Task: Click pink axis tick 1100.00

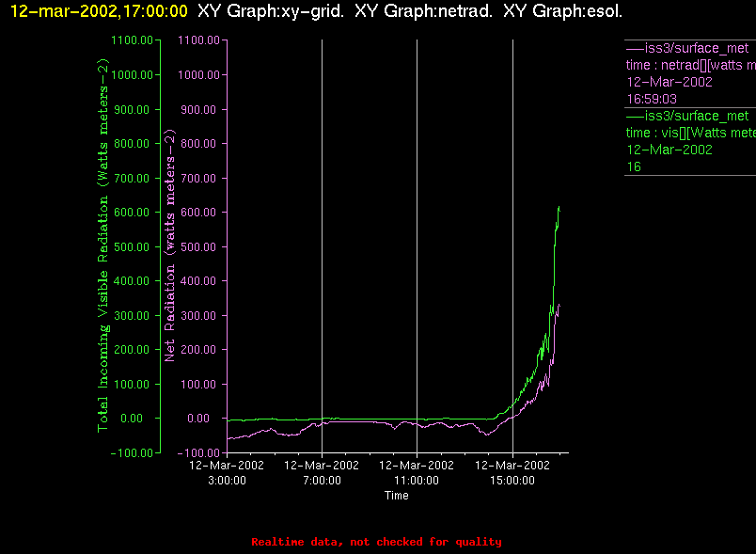Action: point(198,40)
